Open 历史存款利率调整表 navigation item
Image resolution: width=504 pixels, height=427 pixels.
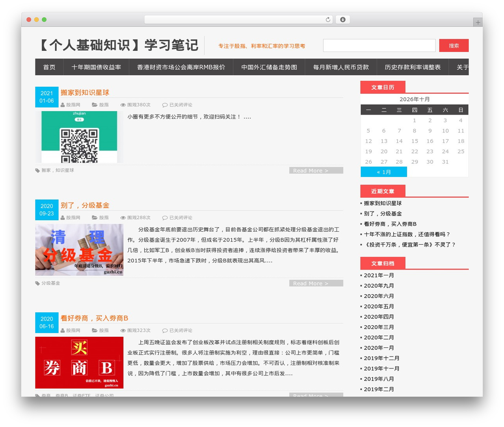[x=413, y=67]
